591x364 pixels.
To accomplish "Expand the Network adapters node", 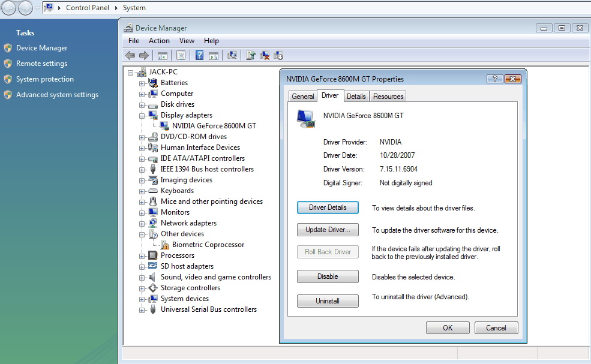I will (142, 224).
